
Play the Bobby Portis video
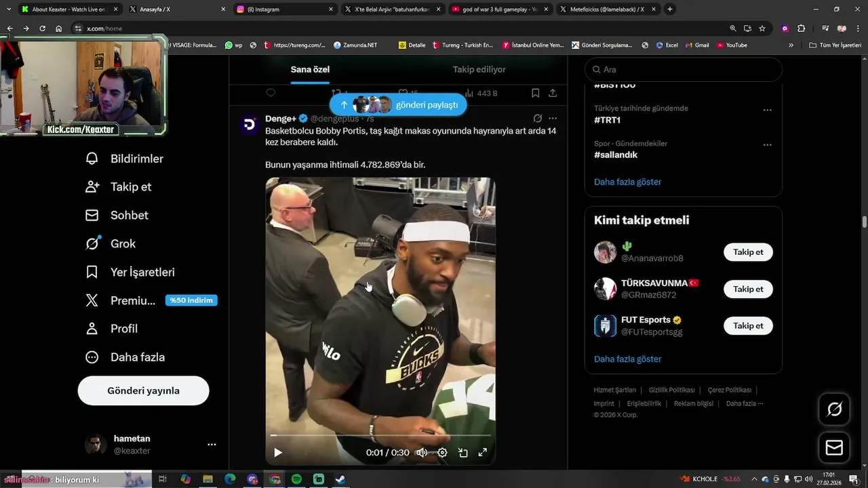click(277, 452)
